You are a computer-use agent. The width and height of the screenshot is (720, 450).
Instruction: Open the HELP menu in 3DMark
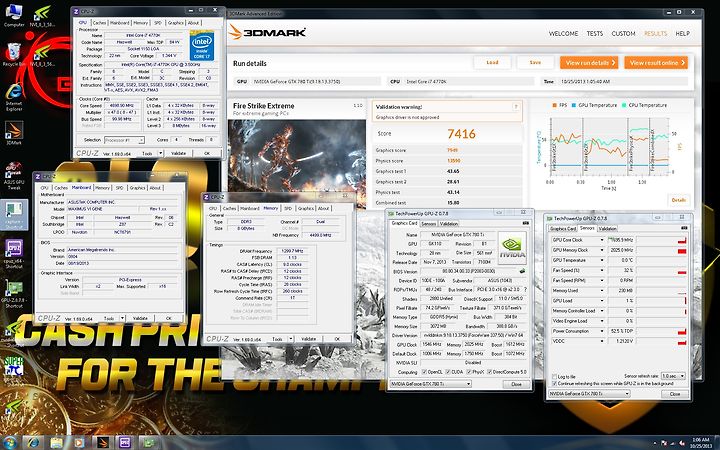pos(682,34)
